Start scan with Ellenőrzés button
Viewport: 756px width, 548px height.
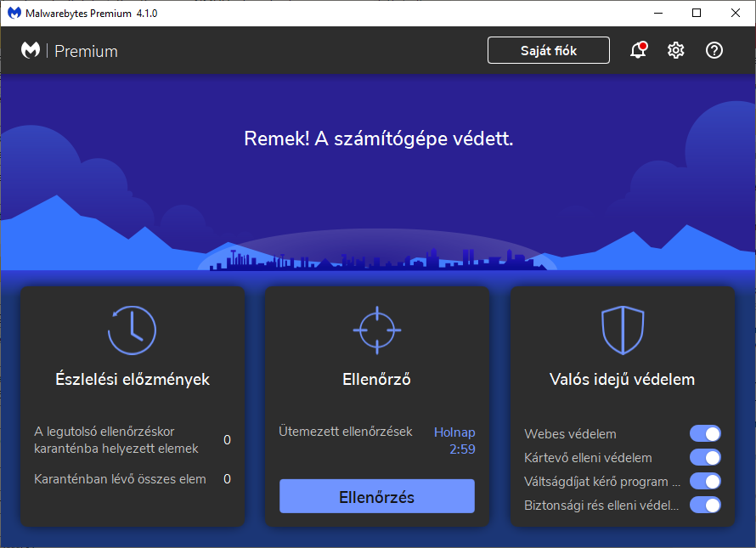[x=377, y=496]
